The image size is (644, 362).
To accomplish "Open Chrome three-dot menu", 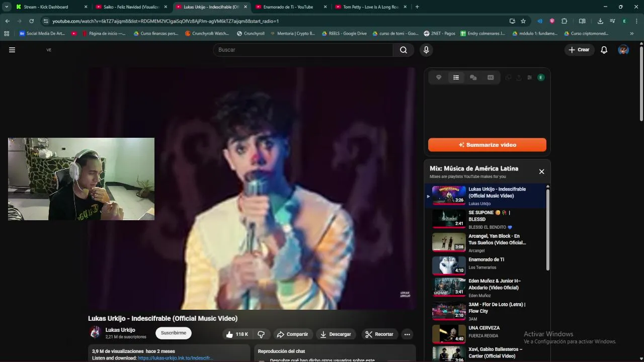I will 636,21.
